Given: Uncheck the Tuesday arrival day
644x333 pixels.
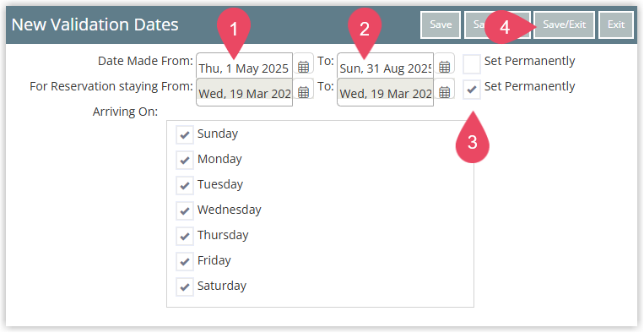Looking at the screenshot, I should tap(185, 186).
